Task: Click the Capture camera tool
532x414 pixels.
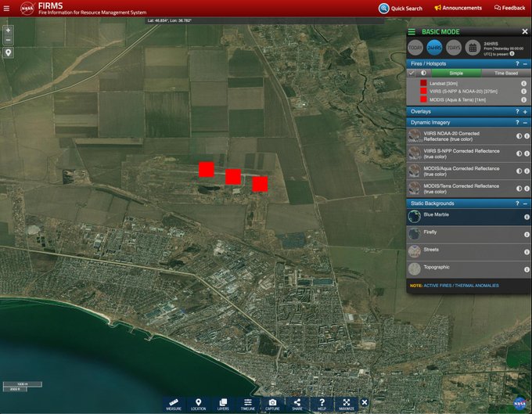Action: (x=272, y=405)
